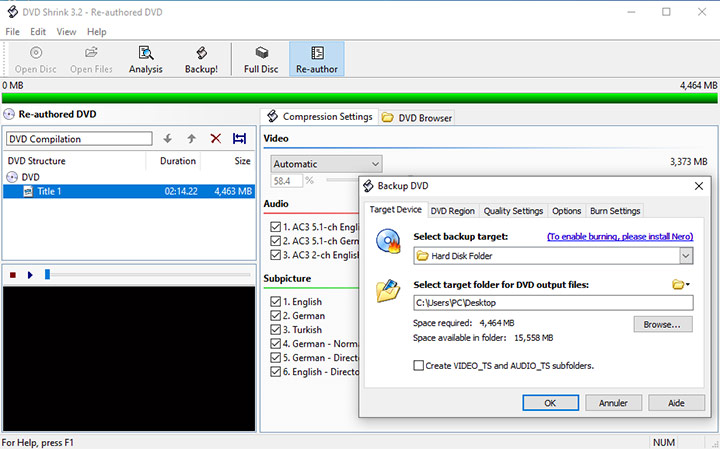Viewport: 720px width, 449px height.
Task: Enable Create VIDEO_TS and AUDIO_TS subfolders
Action: pyautogui.click(x=420, y=366)
